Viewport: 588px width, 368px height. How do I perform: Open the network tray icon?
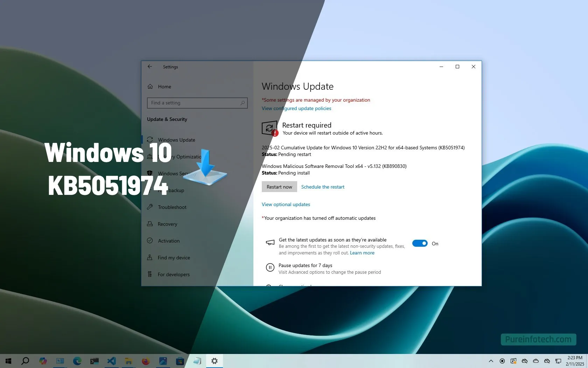[x=558, y=361]
